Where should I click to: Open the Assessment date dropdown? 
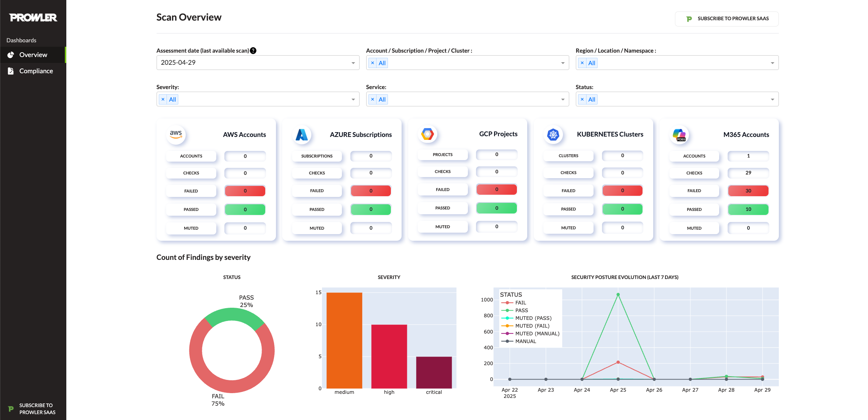(x=352, y=62)
